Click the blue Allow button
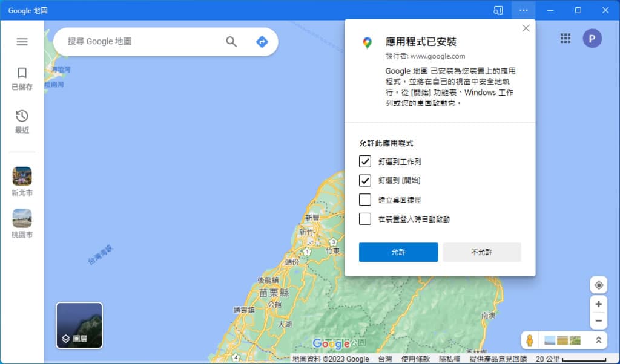The height and width of the screenshot is (364, 620). pos(398,252)
